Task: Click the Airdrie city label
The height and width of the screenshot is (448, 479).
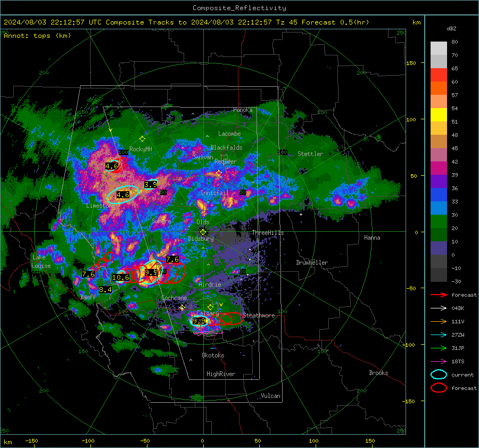Action: (x=210, y=284)
